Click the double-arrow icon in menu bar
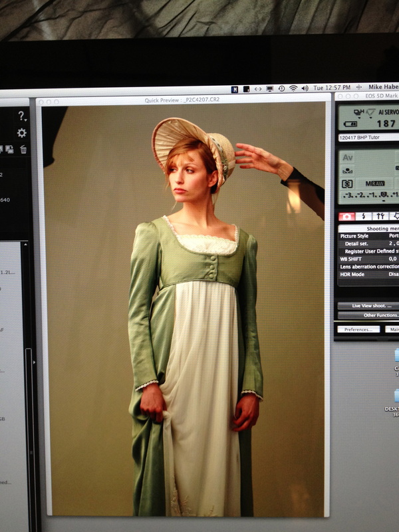 258,89
